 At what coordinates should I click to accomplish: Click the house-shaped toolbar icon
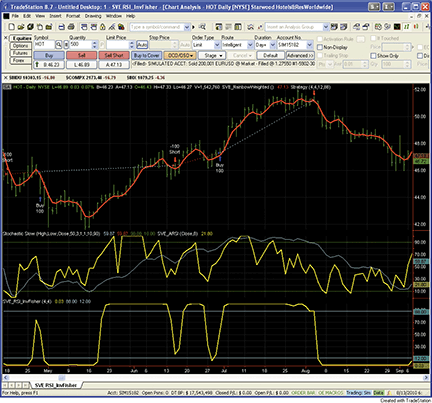(x=103, y=27)
